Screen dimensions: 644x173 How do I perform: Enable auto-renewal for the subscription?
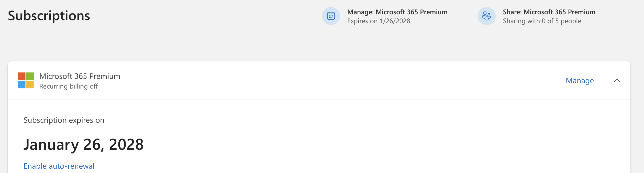(59, 166)
